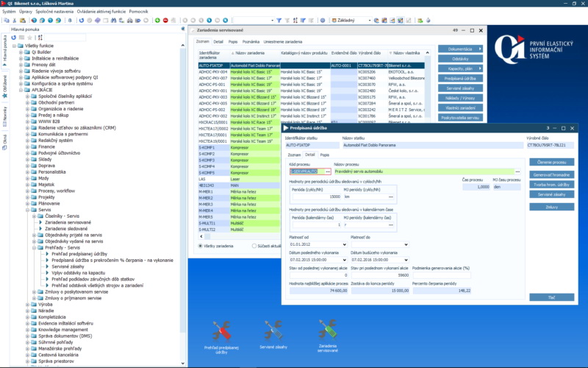Click the Generovať hromadne button
The height and width of the screenshot is (368, 588).
tap(552, 175)
